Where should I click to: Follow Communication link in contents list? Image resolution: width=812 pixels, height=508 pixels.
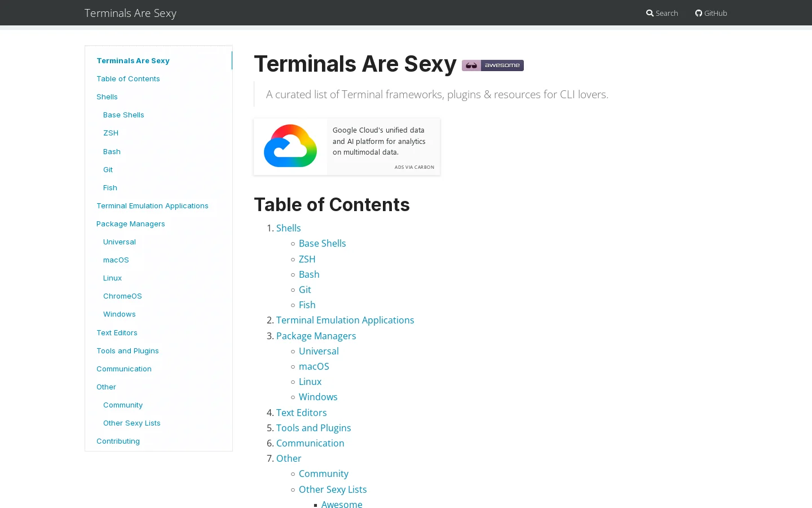point(310,443)
